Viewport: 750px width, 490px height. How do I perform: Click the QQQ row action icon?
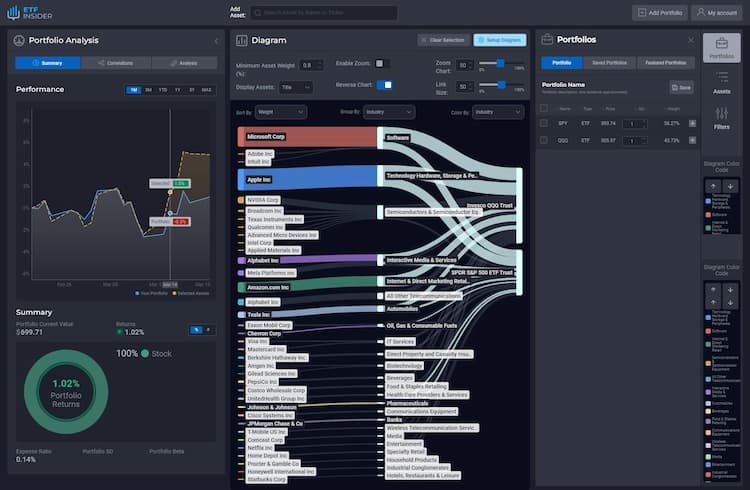692,140
